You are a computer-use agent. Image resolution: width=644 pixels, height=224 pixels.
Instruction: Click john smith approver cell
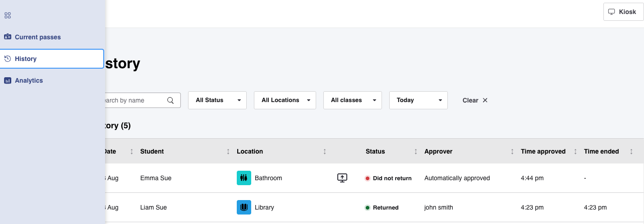click(x=439, y=207)
